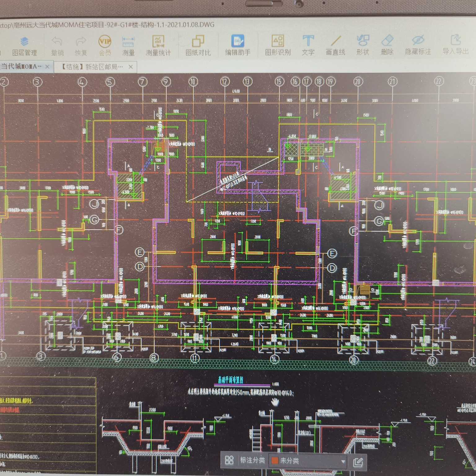Viewport: 476px width, 476px height.
Task: Click top axis bubble number 7
Action: 143,82
